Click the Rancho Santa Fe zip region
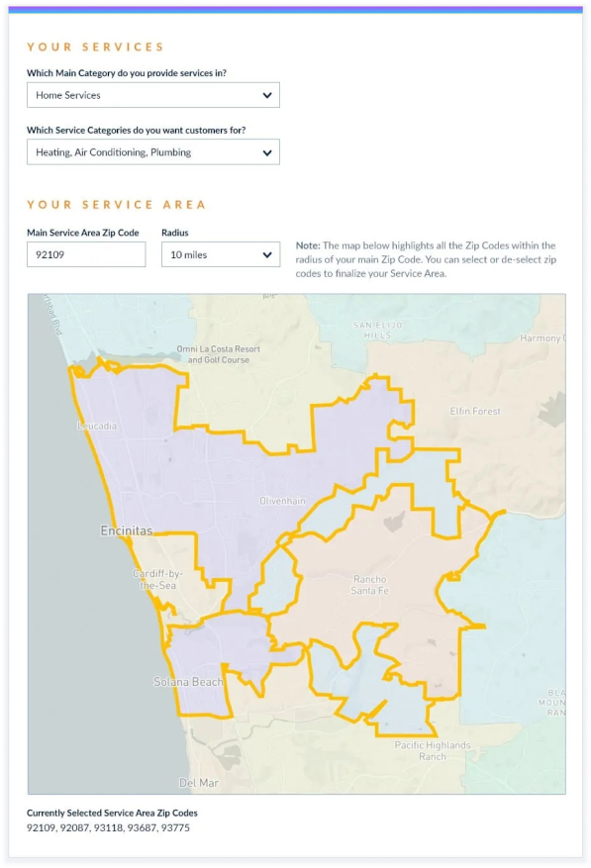 click(x=370, y=585)
